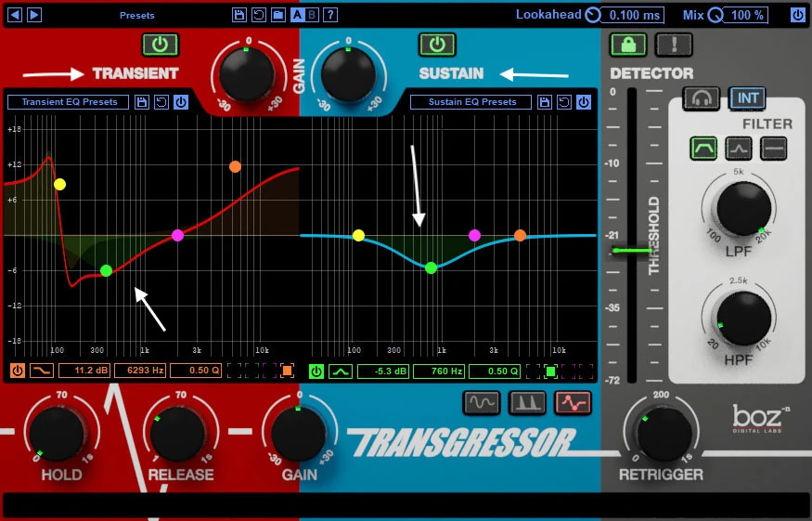Reset the Transient EQ

pyautogui.click(x=161, y=101)
